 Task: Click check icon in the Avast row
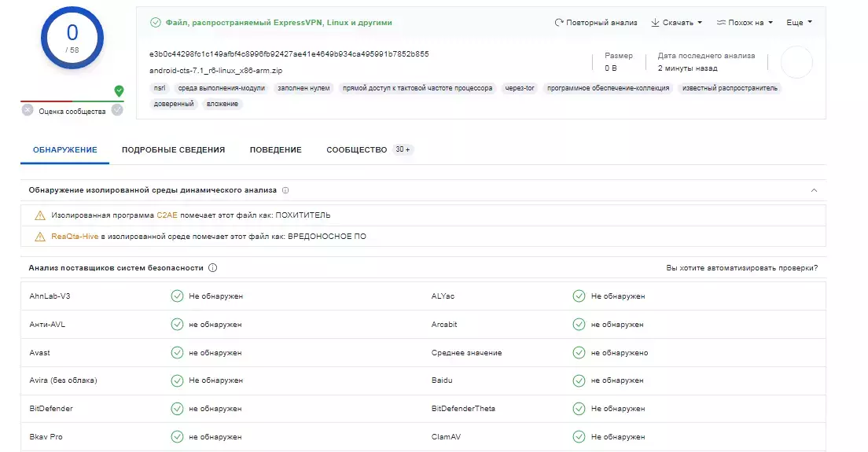[177, 352]
